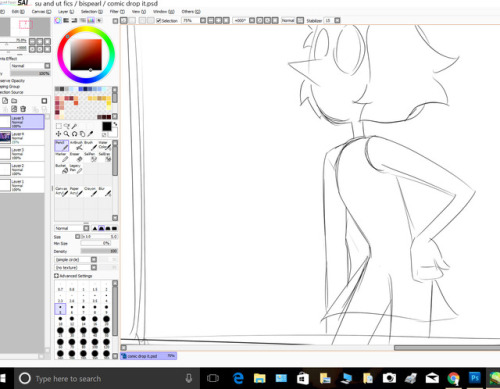Open the brush shape simple circle dropdown
This screenshot has width=500, height=389.
76,259
